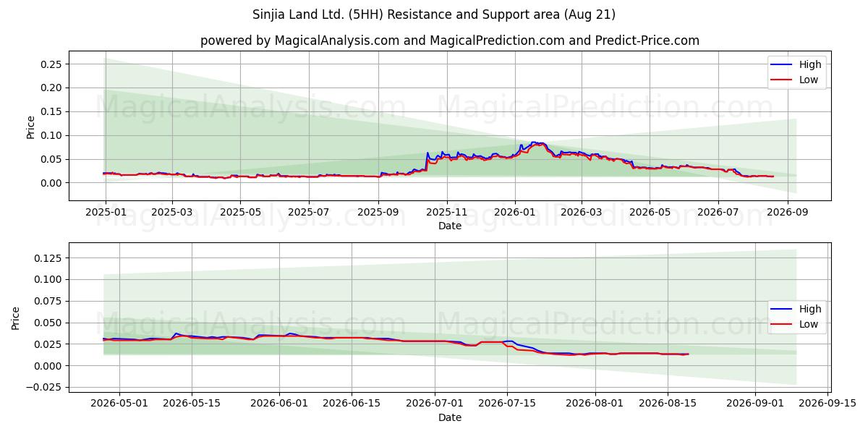Click the '0.15' price tick in top chart

(x=53, y=112)
